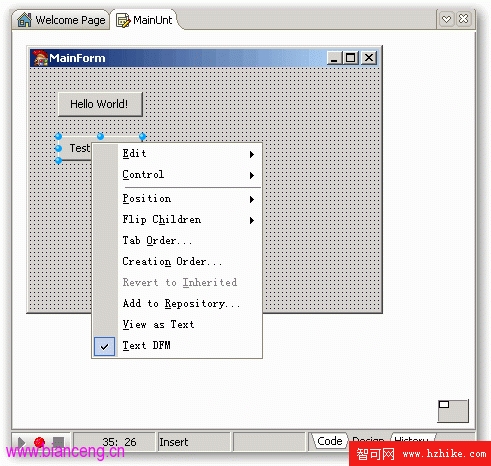Switch to the Code view tab
The image size is (491, 466).
(330, 441)
